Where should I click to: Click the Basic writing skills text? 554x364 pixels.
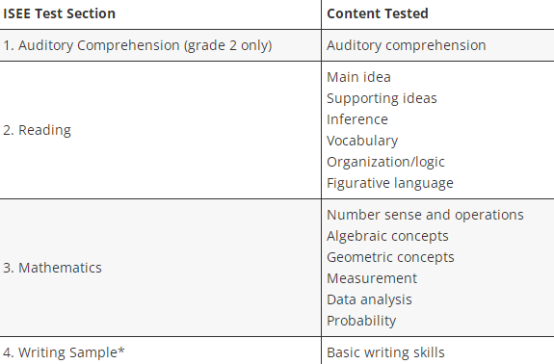tap(385, 353)
